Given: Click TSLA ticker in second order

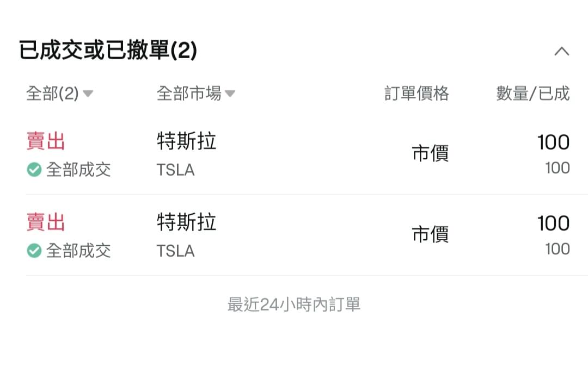Looking at the screenshot, I should 175,251.
